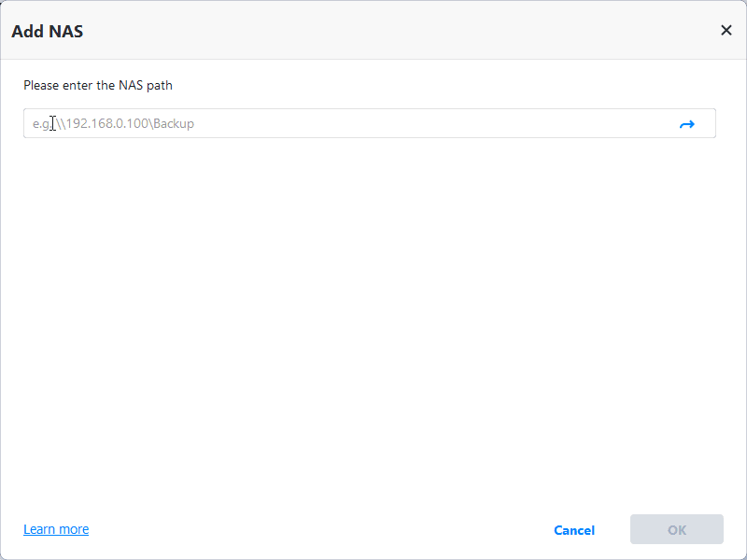Click the header bar of the Add NAS window
747x560 pixels.
373,30
